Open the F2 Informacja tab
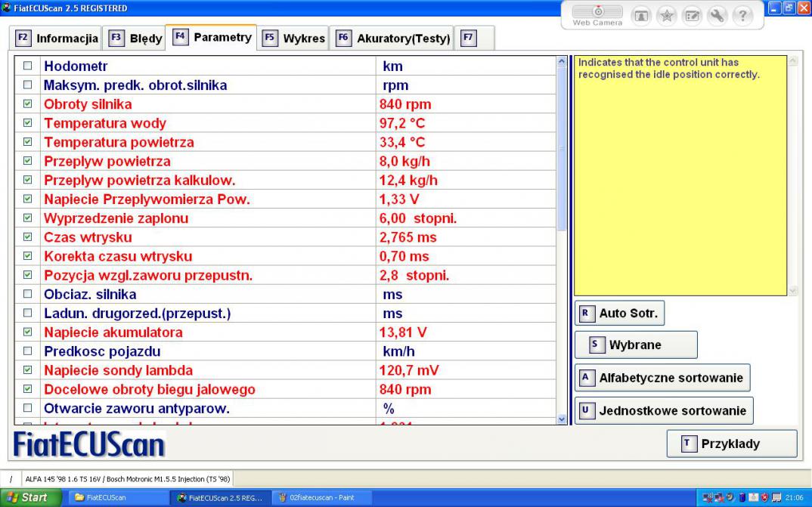The image size is (812, 507). 56,39
